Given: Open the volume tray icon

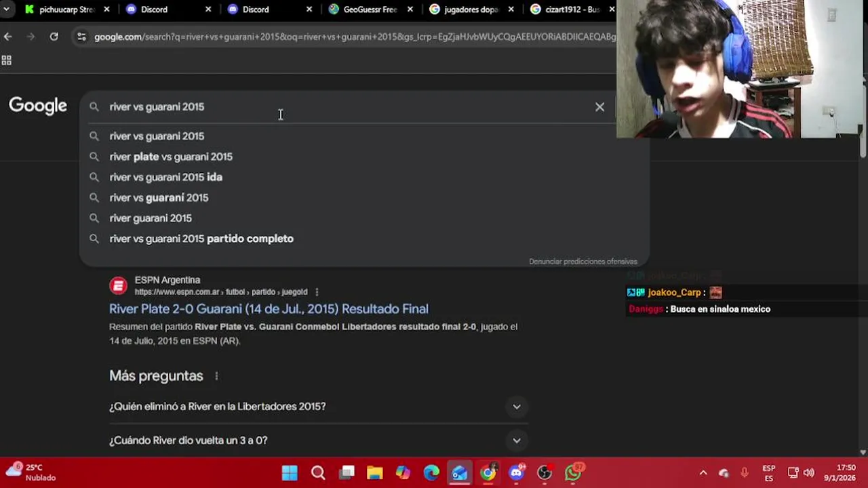Looking at the screenshot, I should pyautogui.click(x=808, y=473).
